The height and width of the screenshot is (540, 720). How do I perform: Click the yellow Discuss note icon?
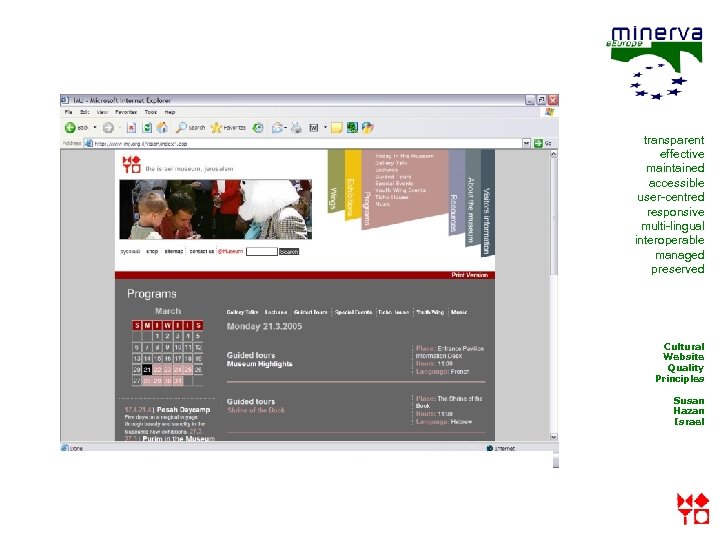[x=337, y=128]
